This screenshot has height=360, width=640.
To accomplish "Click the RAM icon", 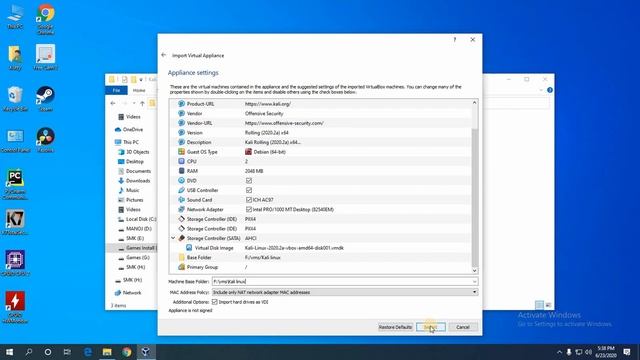I will point(181,171).
